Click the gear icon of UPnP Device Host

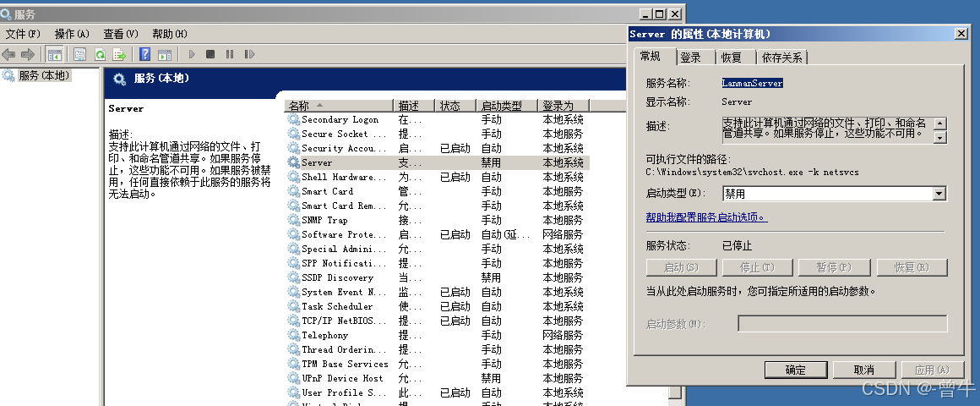click(294, 378)
